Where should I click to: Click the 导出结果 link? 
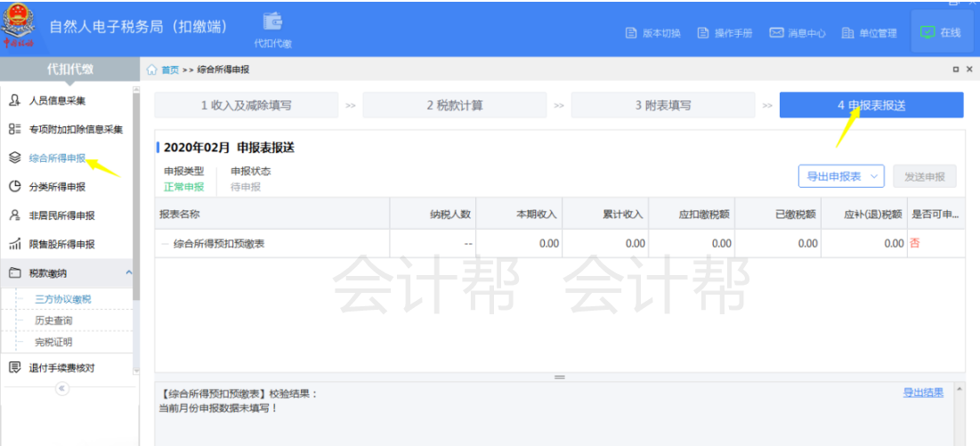coord(923,393)
